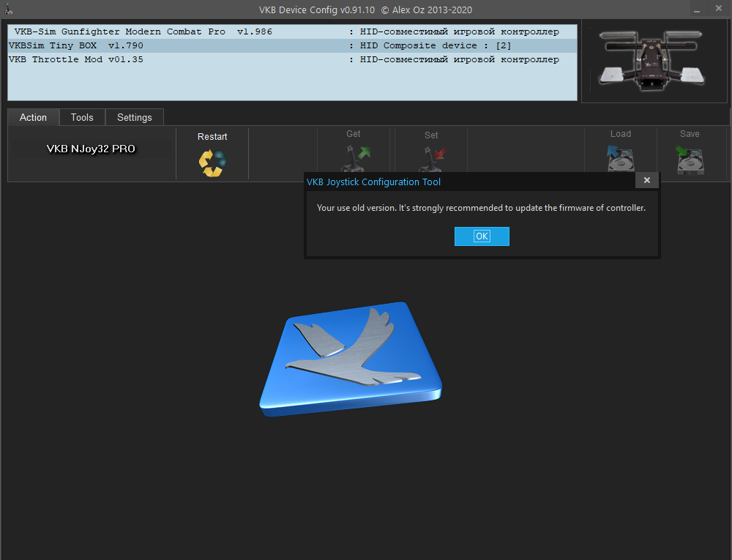732x560 pixels.
Task: Click the device photo thumbnail
Action: coord(654,61)
